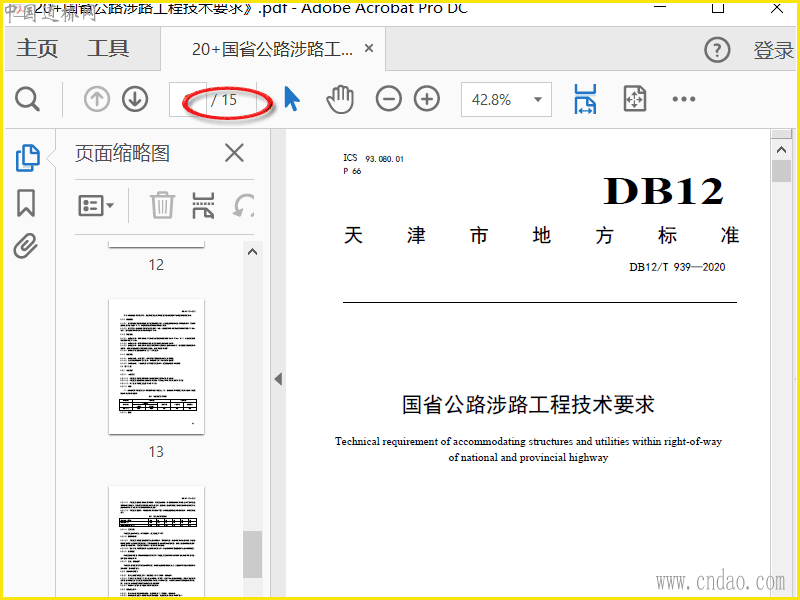Click the page number input field
This screenshot has height=600, width=800.
pyautogui.click(x=188, y=99)
